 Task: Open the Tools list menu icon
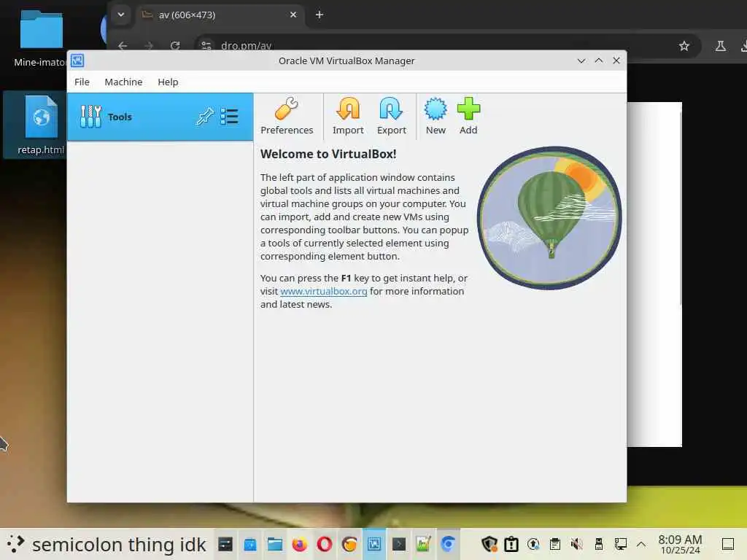(x=229, y=117)
